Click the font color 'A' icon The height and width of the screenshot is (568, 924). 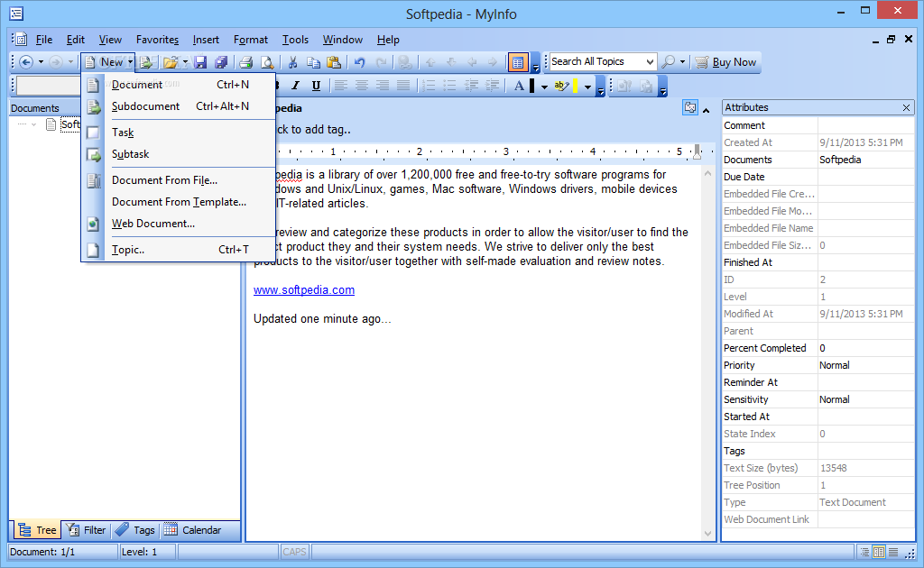[x=519, y=86]
